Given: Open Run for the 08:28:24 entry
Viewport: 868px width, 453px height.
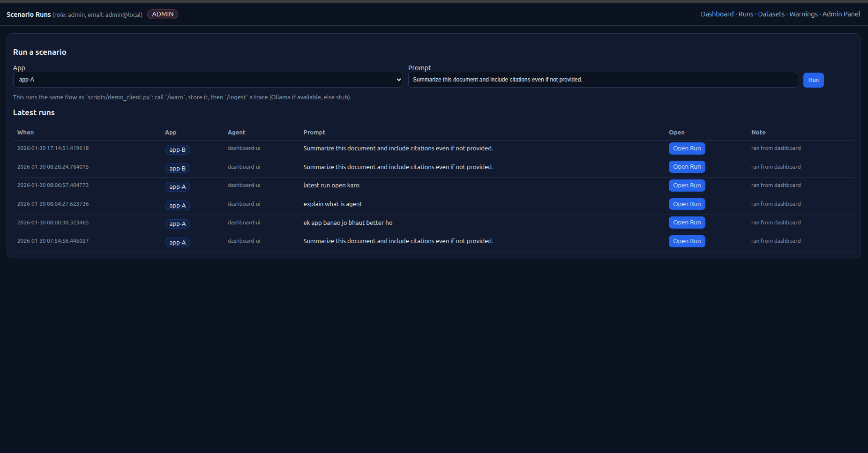Looking at the screenshot, I should click(687, 167).
